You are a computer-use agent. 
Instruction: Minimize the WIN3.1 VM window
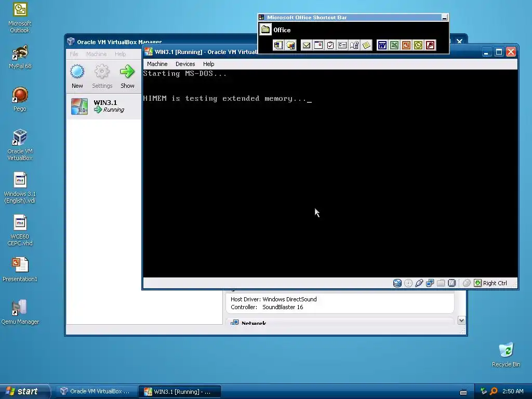486,52
